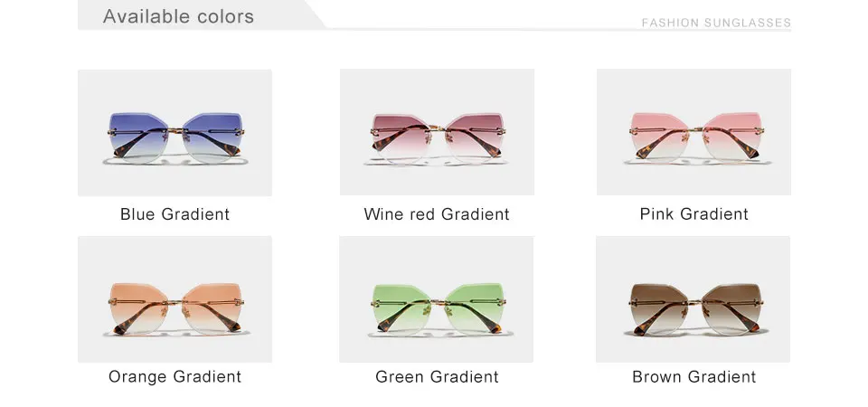Click the Brown Gradient label

click(x=694, y=376)
